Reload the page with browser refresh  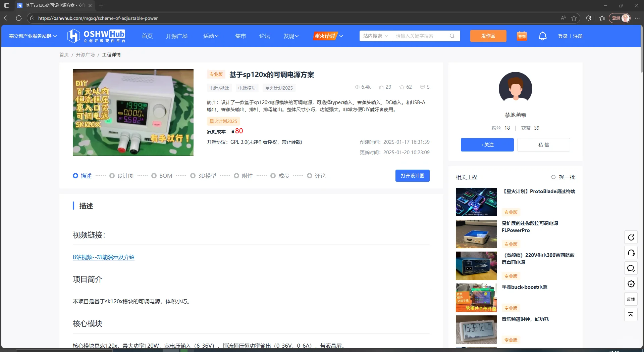point(19,18)
